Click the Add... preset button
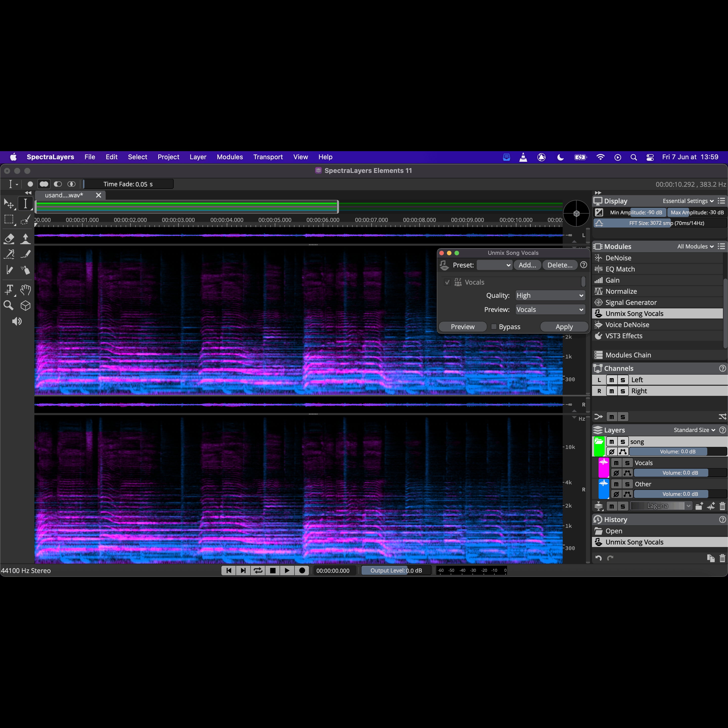Image resolution: width=728 pixels, height=728 pixels. tap(527, 265)
